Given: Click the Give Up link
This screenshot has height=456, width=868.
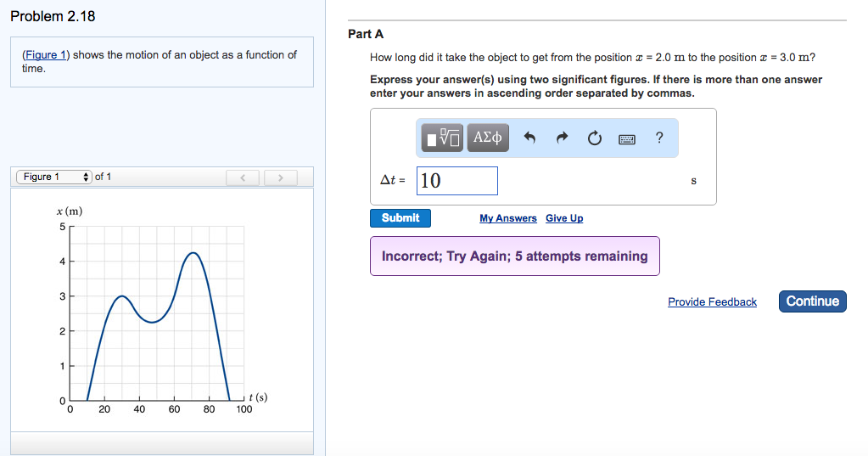Looking at the screenshot, I should [x=564, y=218].
